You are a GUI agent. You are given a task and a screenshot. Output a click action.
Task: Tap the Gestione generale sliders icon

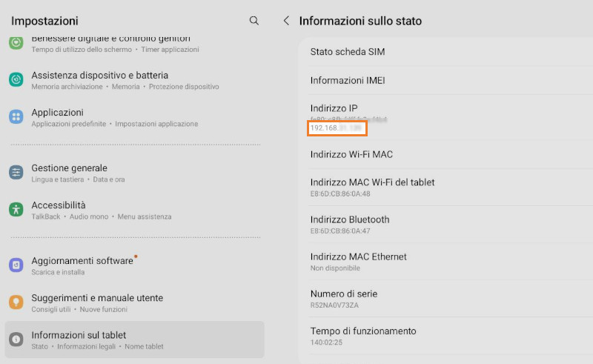[16, 173]
